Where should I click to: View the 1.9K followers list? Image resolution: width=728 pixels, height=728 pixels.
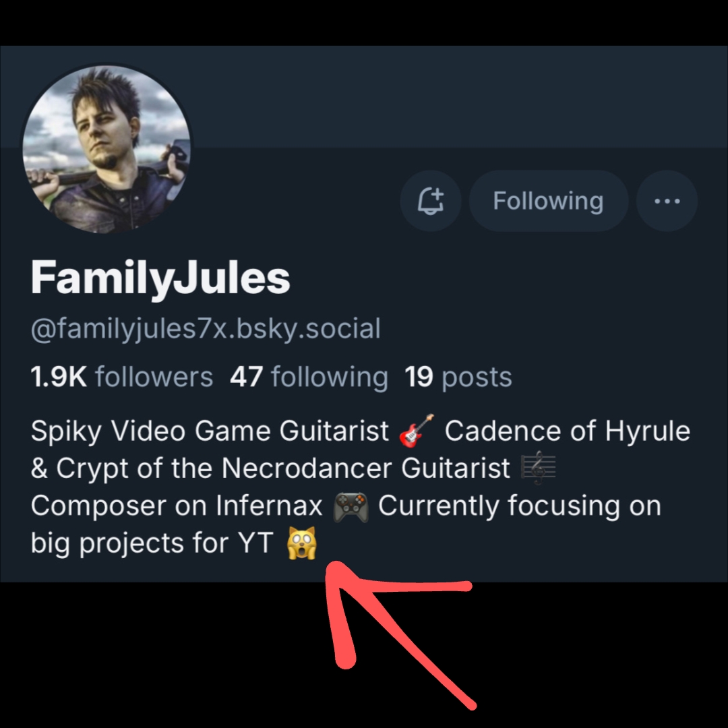[x=121, y=377]
